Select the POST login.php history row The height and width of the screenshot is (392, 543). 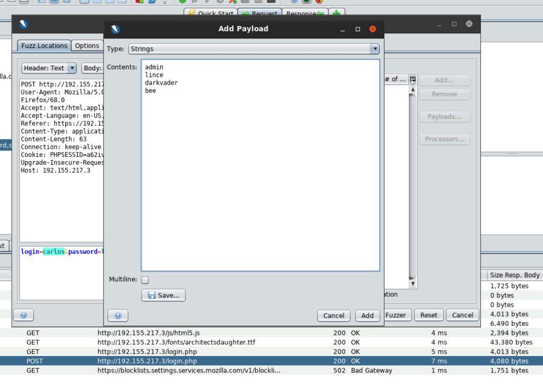(147, 361)
